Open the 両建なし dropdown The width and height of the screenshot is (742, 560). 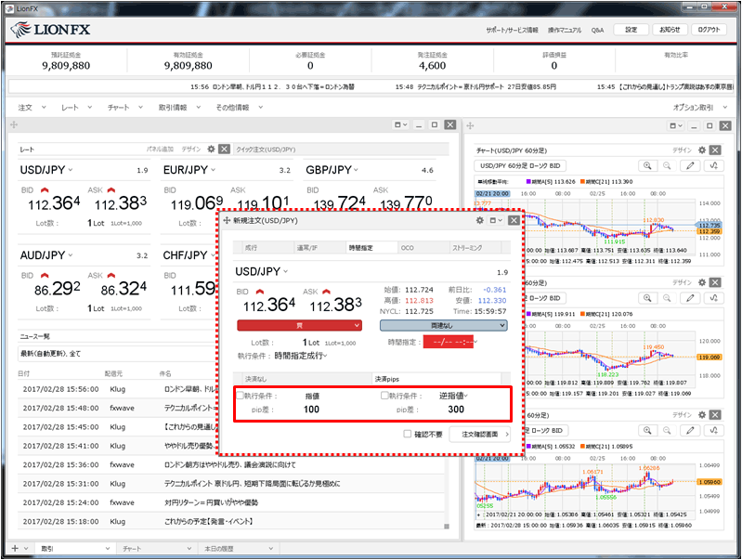click(443, 325)
